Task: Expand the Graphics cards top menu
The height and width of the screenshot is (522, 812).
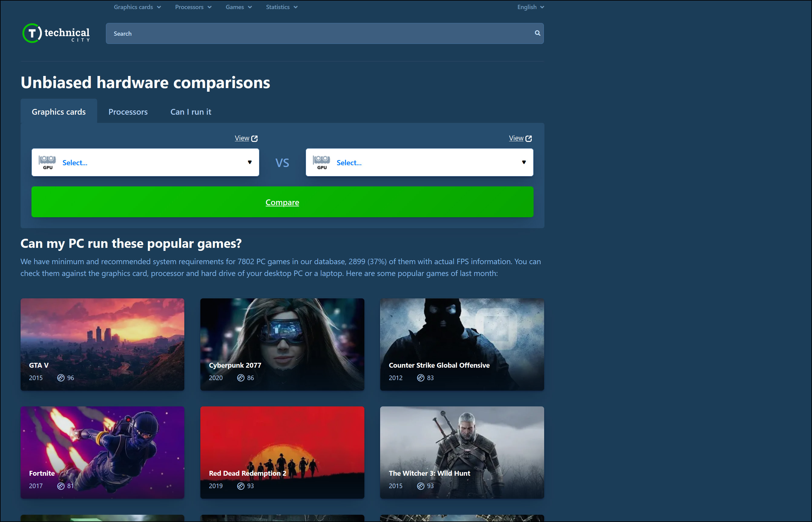Action: tap(137, 7)
